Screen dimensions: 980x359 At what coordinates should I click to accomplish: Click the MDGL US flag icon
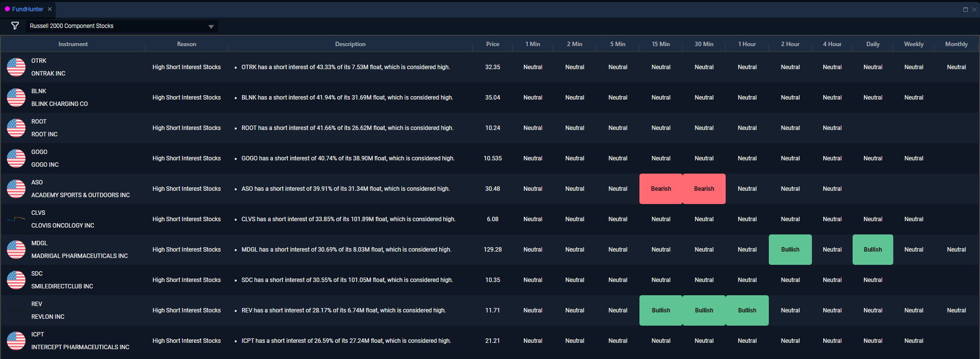pos(16,250)
